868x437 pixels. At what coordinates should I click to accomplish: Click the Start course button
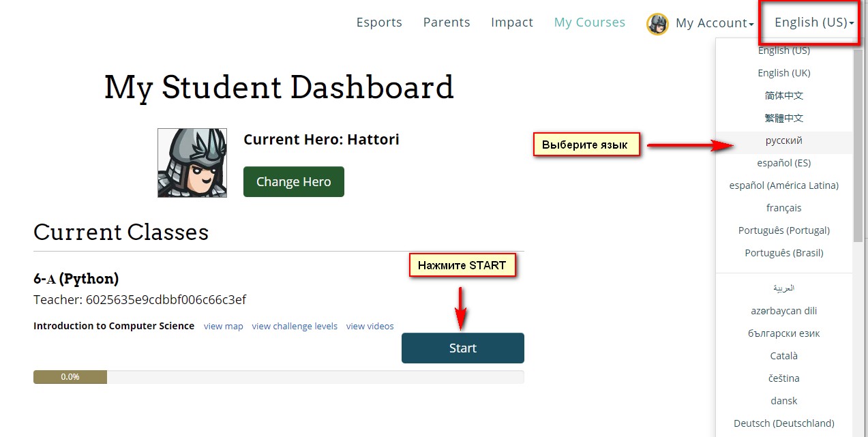[462, 348]
